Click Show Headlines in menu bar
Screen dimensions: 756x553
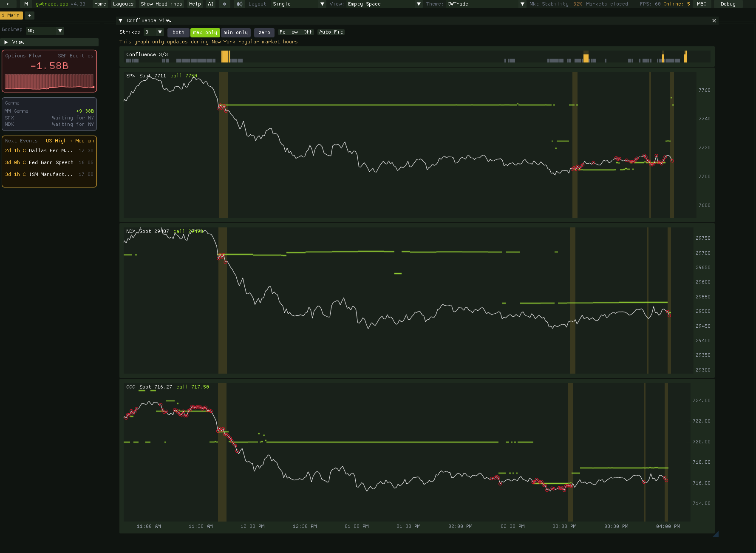[x=161, y=4]
